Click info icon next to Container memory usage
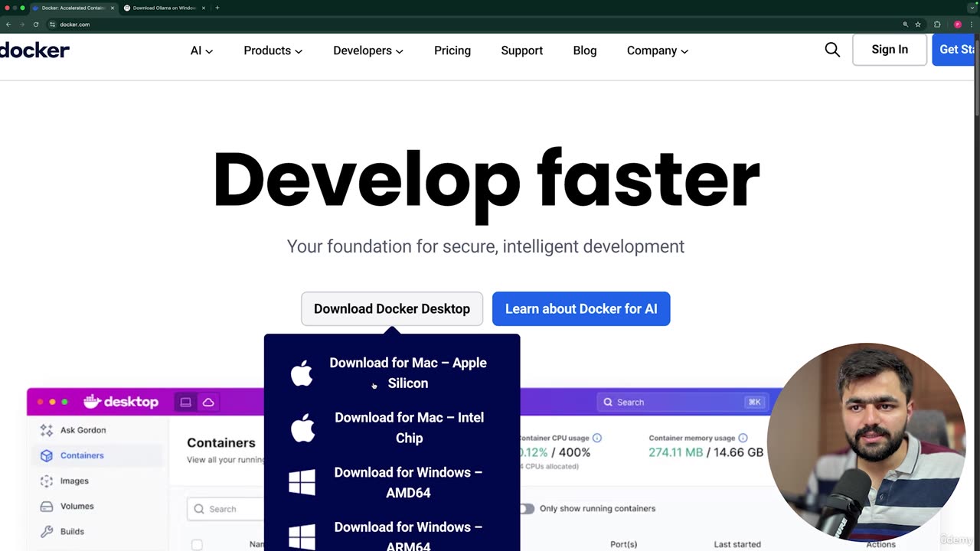The image size is (980, 551). 743,438
